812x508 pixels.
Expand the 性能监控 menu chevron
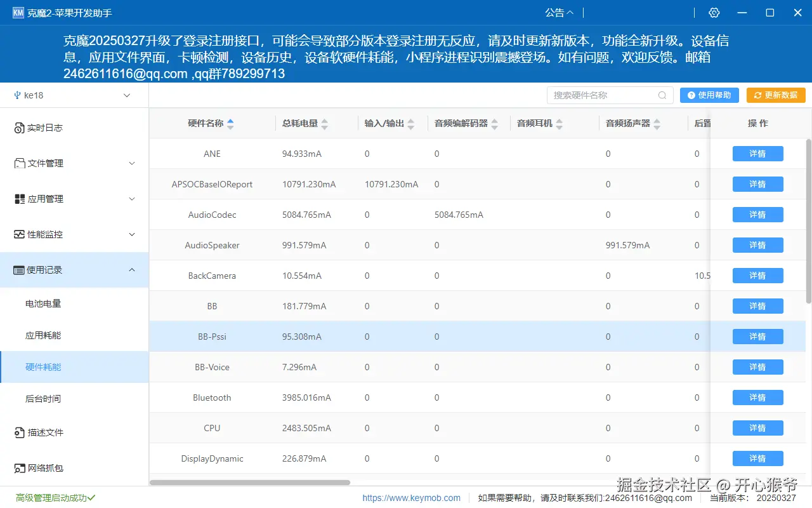tap(132, 234)
